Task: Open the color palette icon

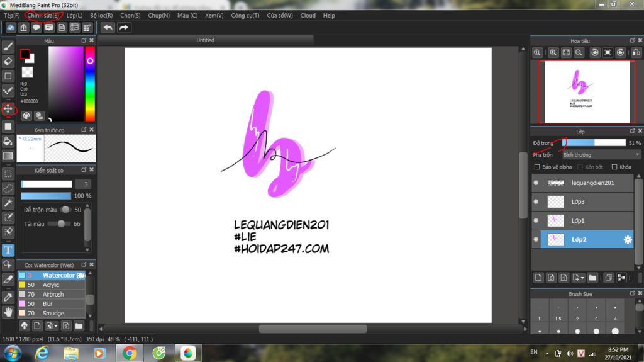Action: 26,116
